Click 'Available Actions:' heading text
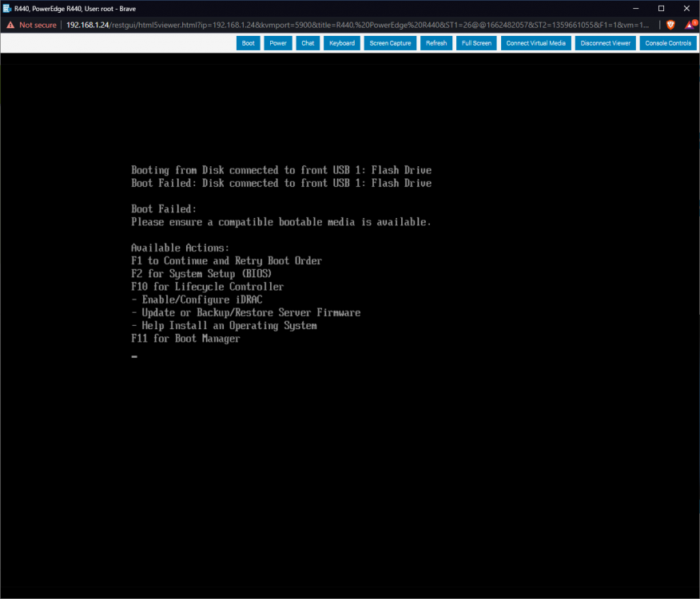Screen dimensions: 700x599 click(180, 248)
